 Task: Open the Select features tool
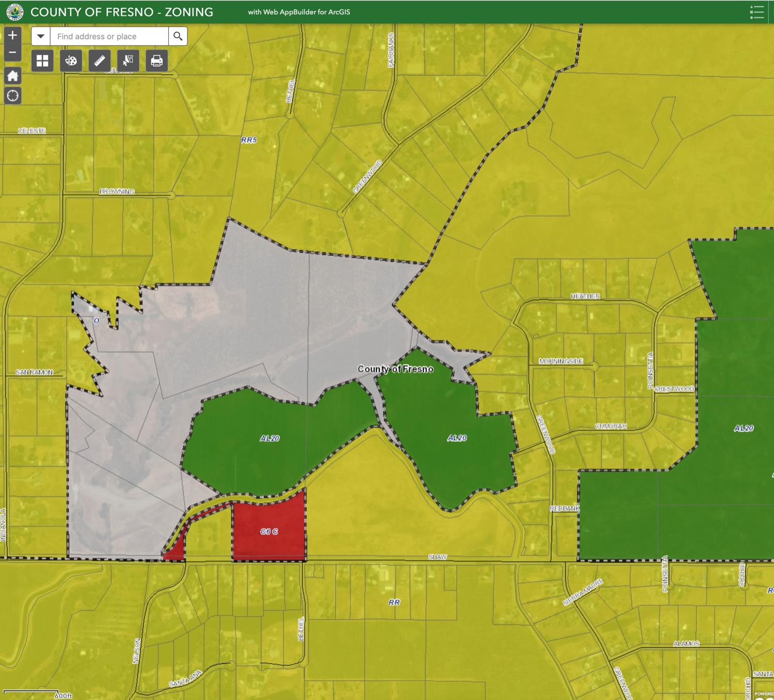tap(128, 61)
